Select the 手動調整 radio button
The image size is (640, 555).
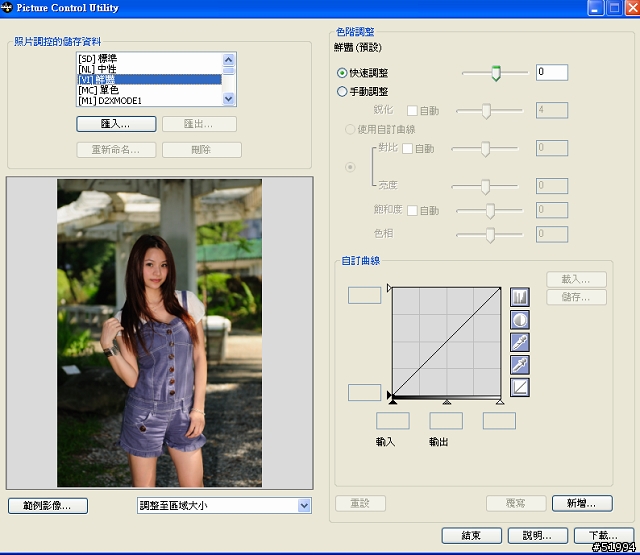(x=342, y=91)
